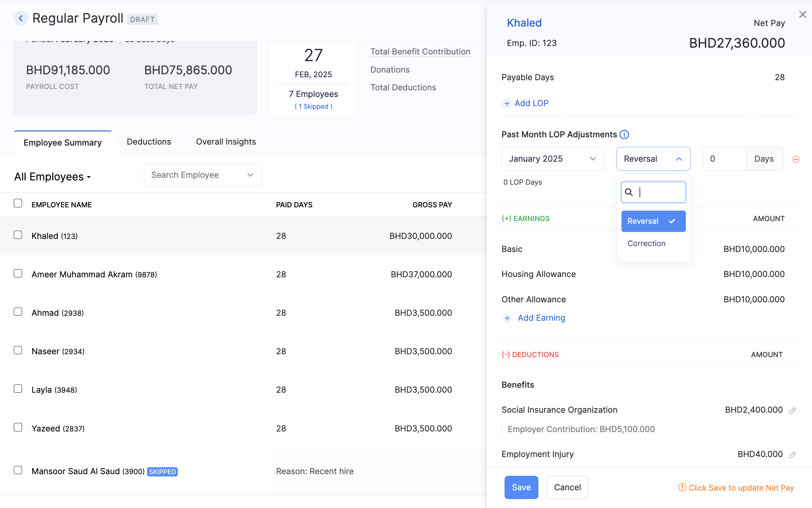Click the Days value input field

[x=724, y=158]
